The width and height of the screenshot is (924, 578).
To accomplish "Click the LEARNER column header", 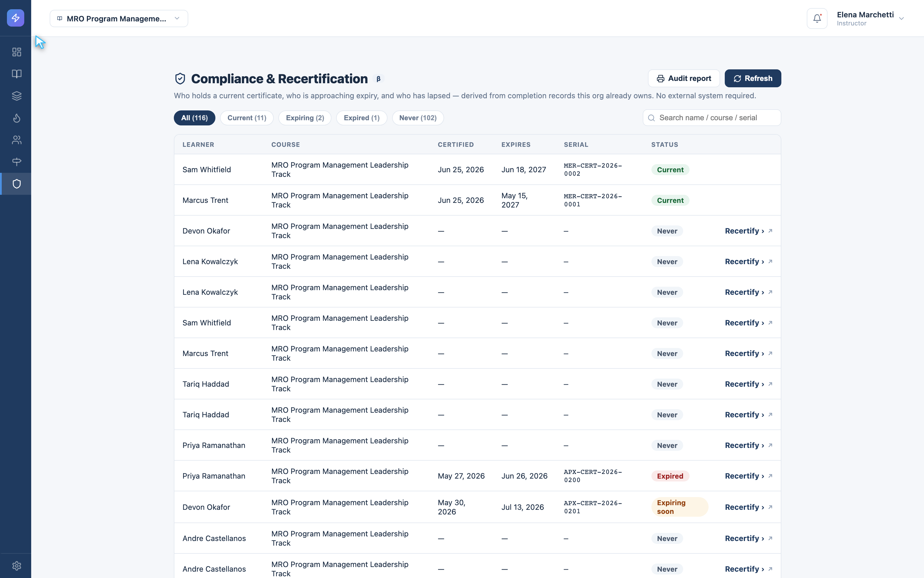I will coord(198,144).
